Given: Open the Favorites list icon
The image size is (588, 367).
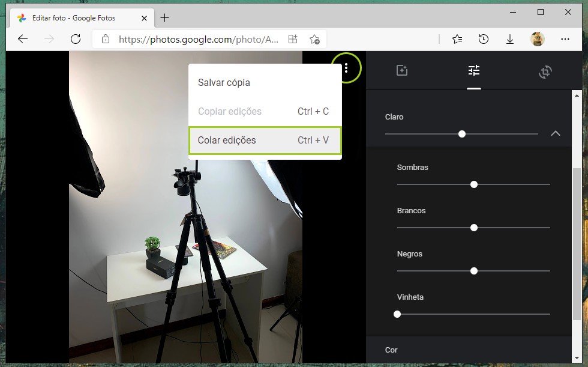Looking at the screenshot, I should coord(457,39).
